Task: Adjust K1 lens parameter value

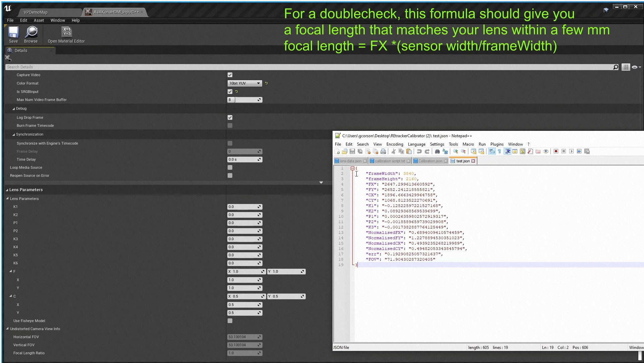Action: pyautogui.click(x=245, y=207)
